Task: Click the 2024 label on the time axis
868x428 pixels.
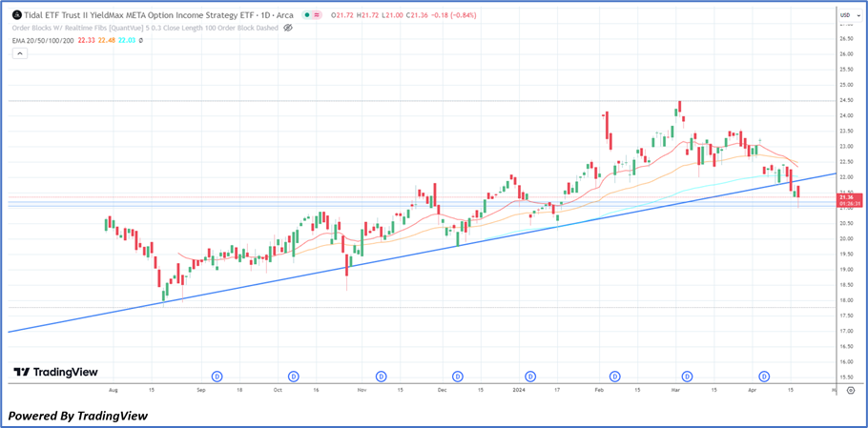Action: coord(519,390)
